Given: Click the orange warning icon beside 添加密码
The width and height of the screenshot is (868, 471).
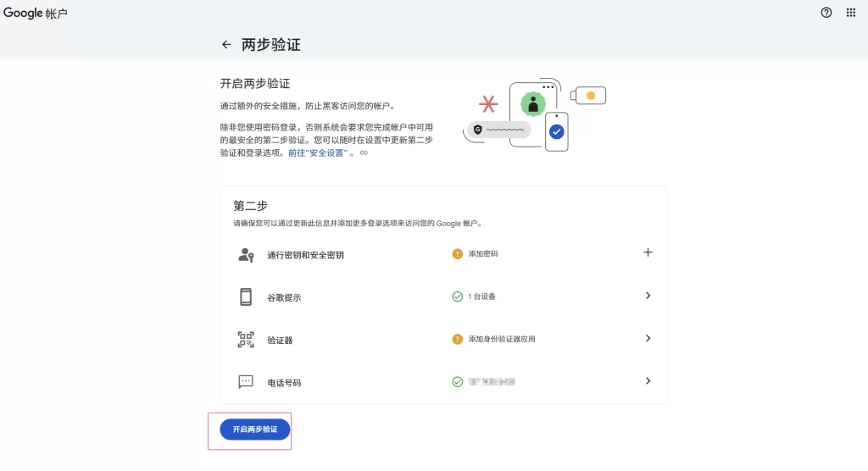Looking at the screenshot, I should coord(457,254).
